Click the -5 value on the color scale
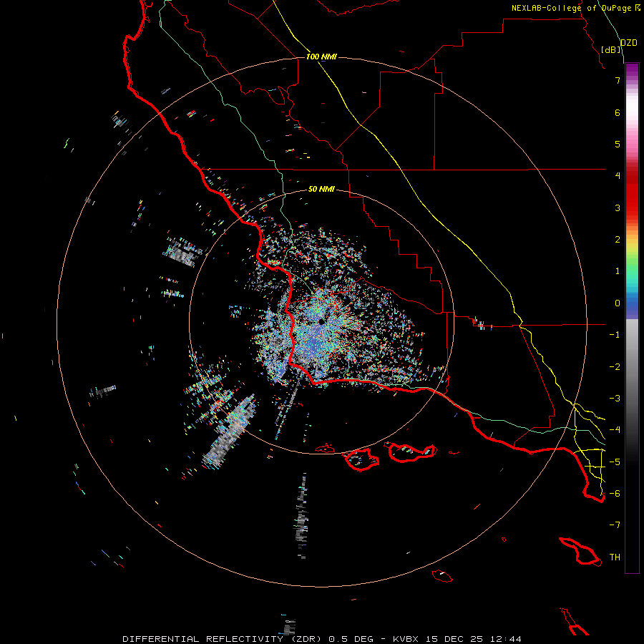This screenshot has height=644, width=644. tap(615, 462)
